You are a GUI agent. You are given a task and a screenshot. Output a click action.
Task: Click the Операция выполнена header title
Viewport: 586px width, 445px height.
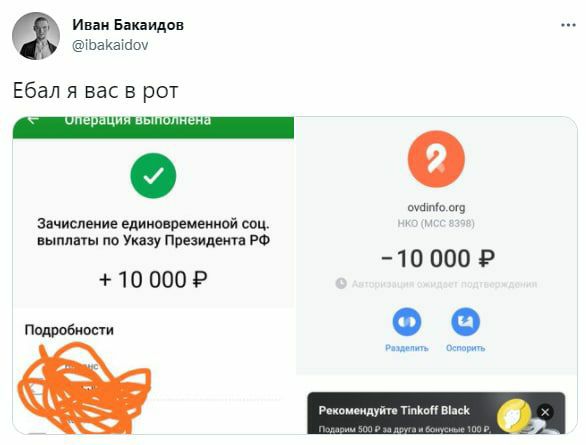[x=138, y=120]
